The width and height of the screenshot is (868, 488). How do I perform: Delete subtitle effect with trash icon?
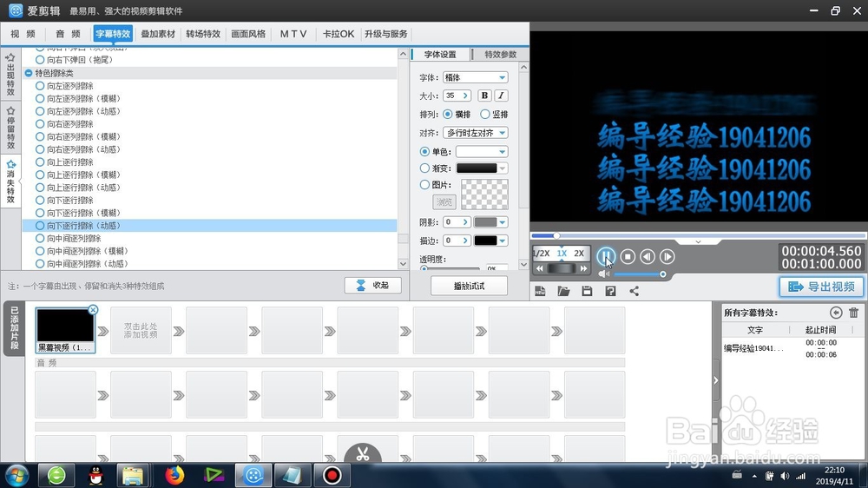[x=853, y=313]
